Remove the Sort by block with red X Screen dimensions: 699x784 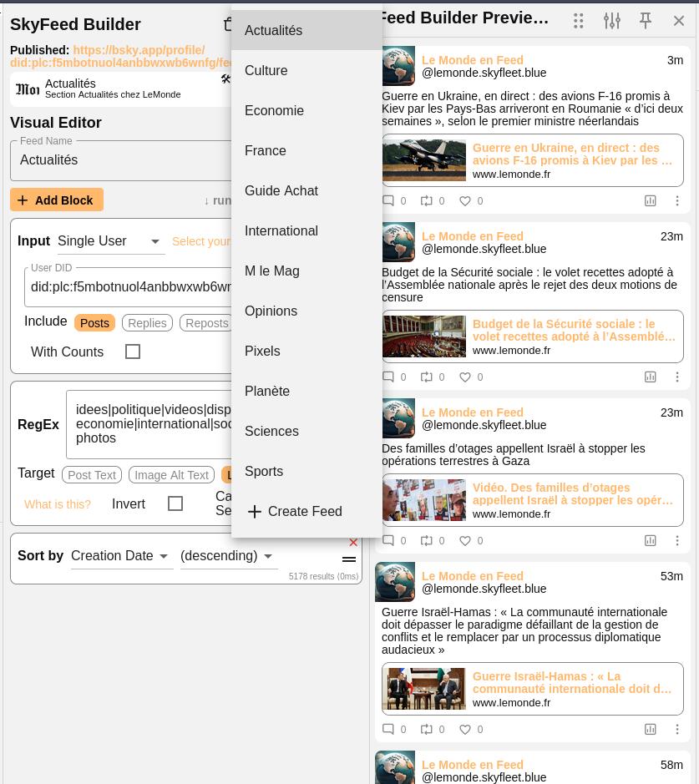pyautogui.click(x=353, y=543)
